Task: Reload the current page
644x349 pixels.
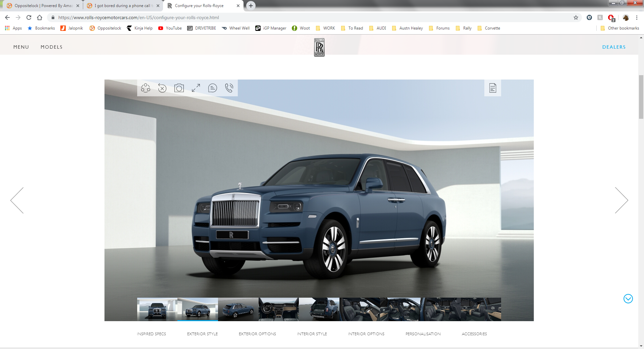Action: click(29, 17)
